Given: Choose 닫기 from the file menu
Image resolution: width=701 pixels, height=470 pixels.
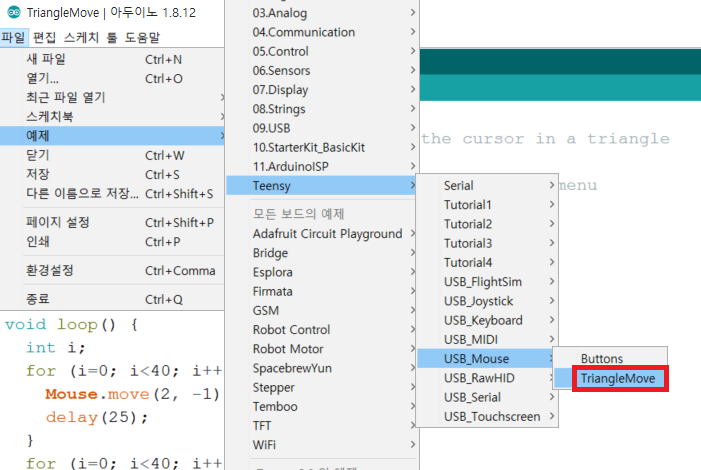Looking at the screenshot, I should point(112,155).
